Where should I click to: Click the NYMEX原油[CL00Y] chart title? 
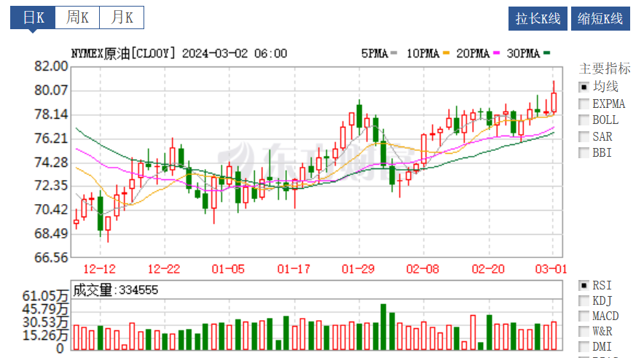123,53
